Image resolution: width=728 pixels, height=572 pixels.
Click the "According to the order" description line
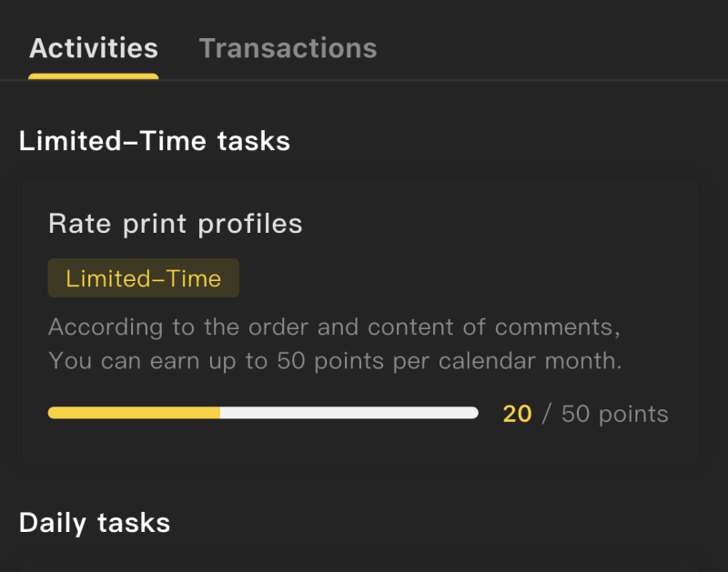coord(334,326)
